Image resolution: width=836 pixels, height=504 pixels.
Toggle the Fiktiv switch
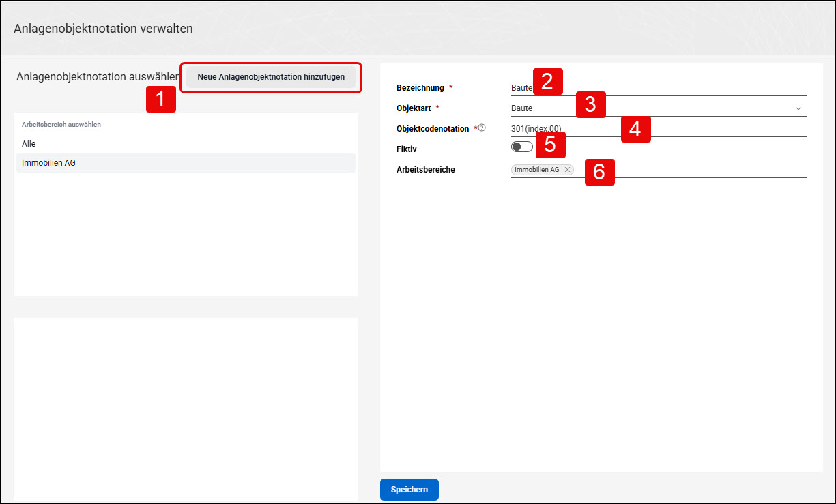(x=521, y=147)
